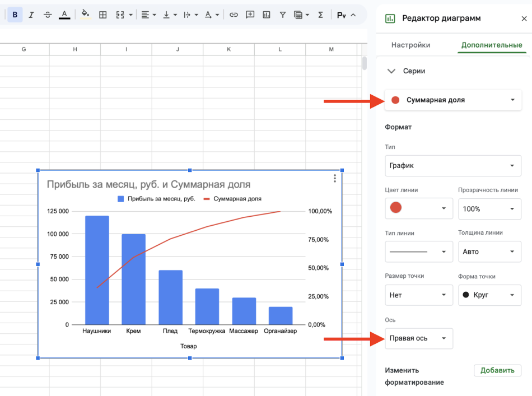Image resolution: width=532 pixels, height=396 pixels.
Task: Open the red line color picker
Action: pos(419,208)
